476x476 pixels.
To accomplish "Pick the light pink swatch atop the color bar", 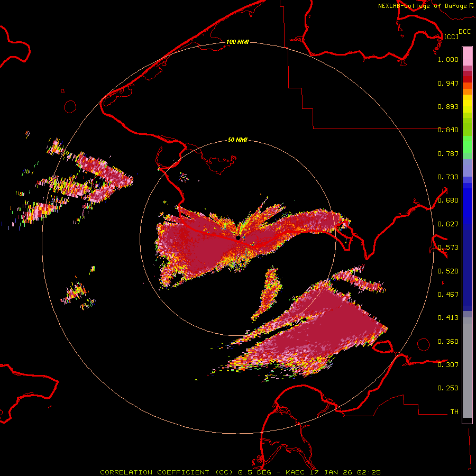I will pyautogui.click(x=467, y=56).
